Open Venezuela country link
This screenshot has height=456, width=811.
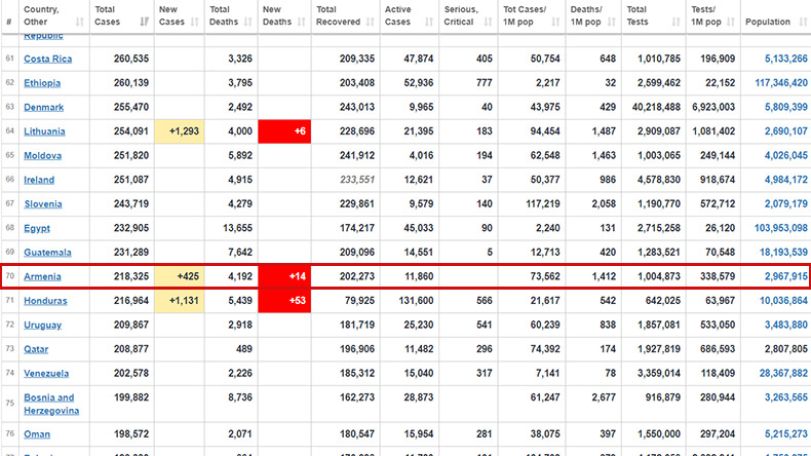point(46,373)
